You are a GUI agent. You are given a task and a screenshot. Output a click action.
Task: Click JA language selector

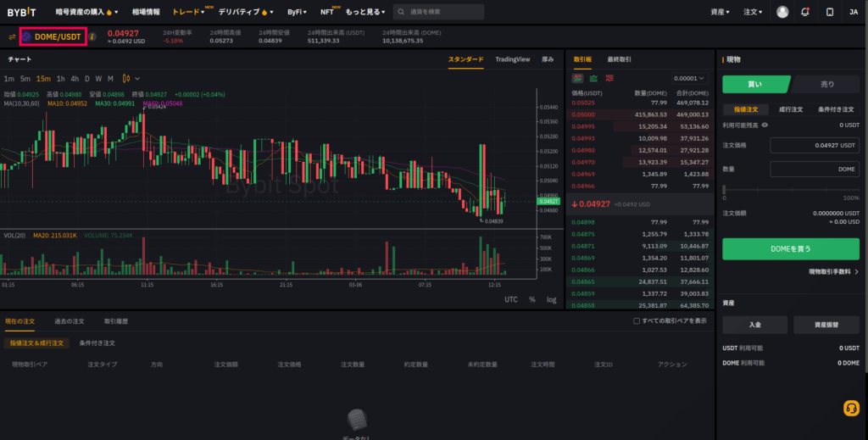854,12
